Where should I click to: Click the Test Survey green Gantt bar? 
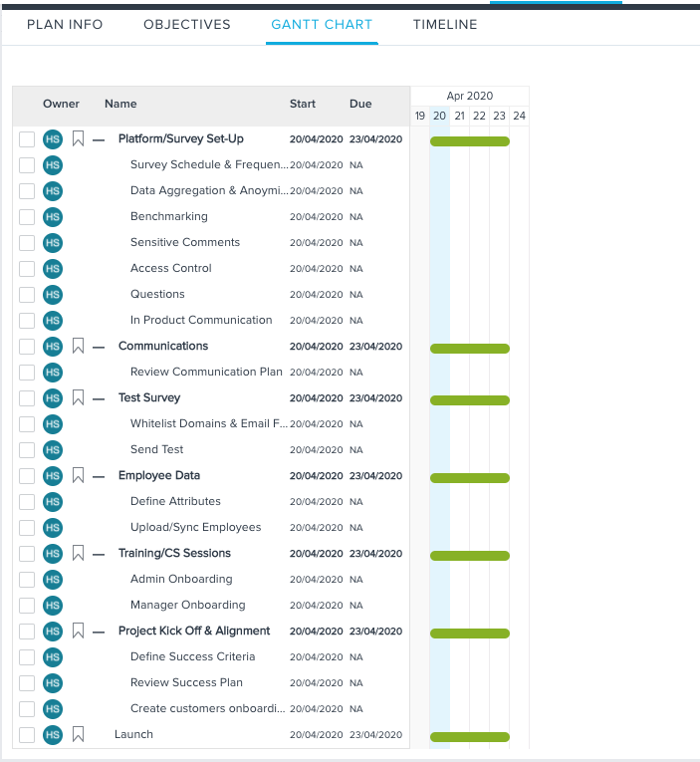tap(470, 400)
